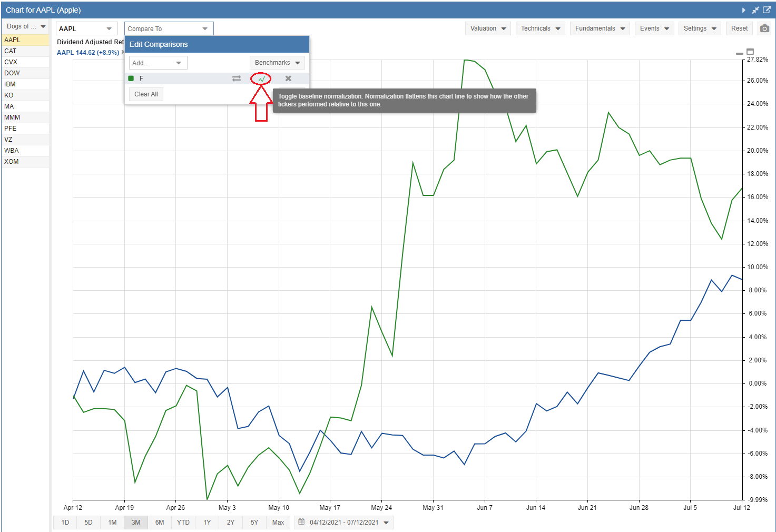Select the 1D time range

point(65,523)
